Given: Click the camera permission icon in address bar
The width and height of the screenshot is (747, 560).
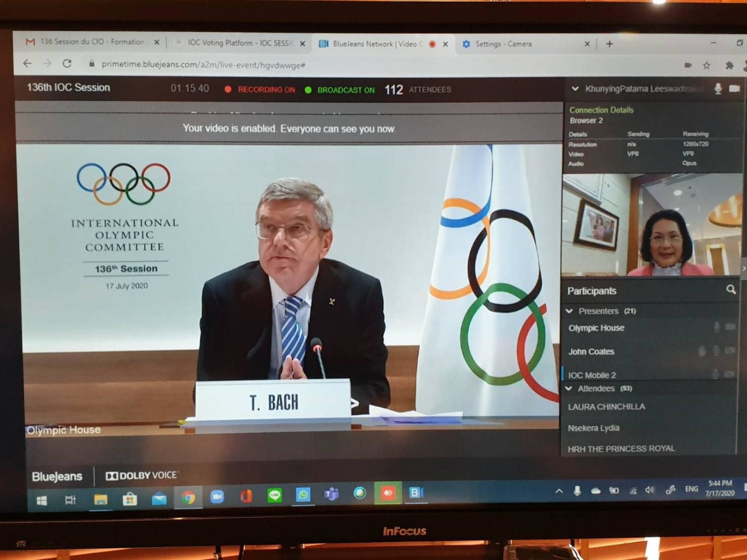Looking at the screenshot, I should 688,65.
